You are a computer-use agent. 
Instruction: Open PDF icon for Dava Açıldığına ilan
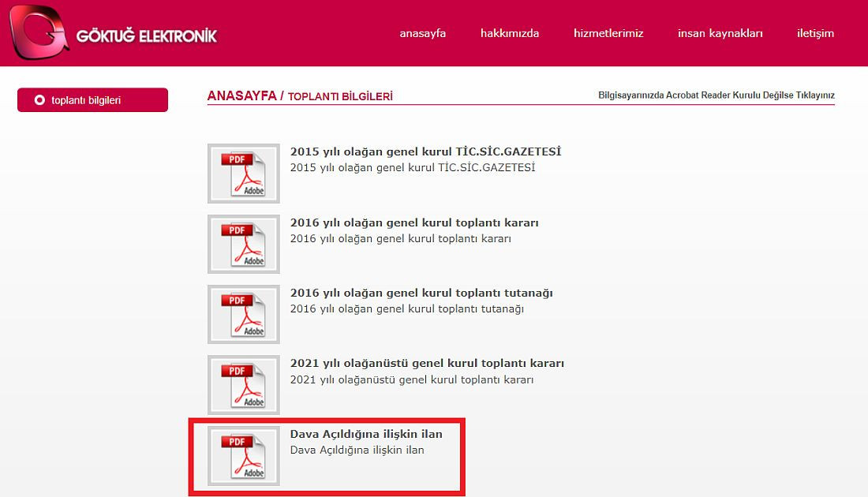point(244,456)
